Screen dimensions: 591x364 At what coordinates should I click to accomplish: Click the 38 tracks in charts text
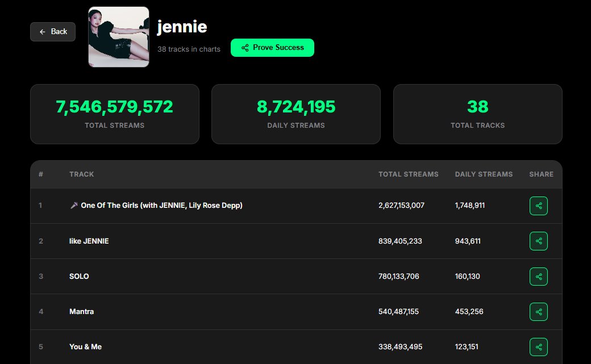[x=189, y=49]
